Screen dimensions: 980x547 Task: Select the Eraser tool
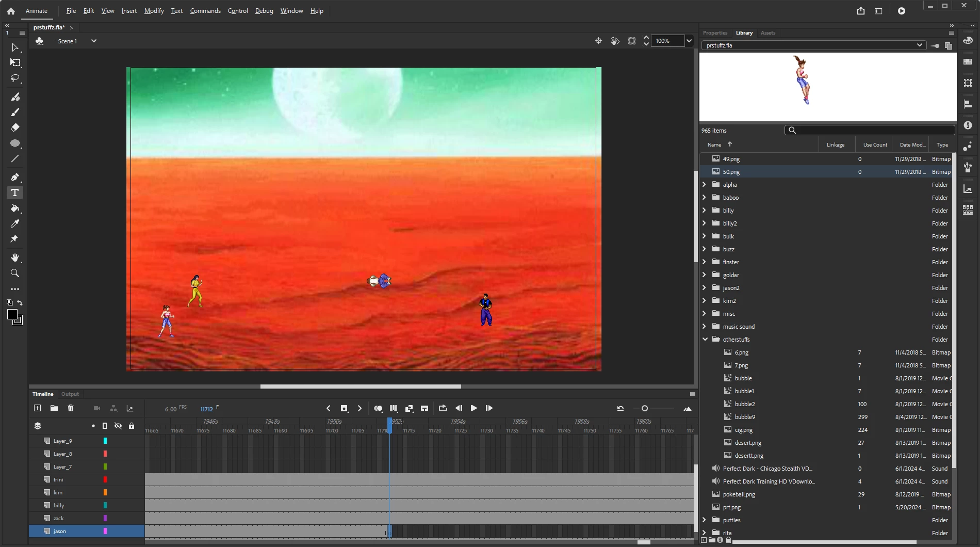(15, 127)
